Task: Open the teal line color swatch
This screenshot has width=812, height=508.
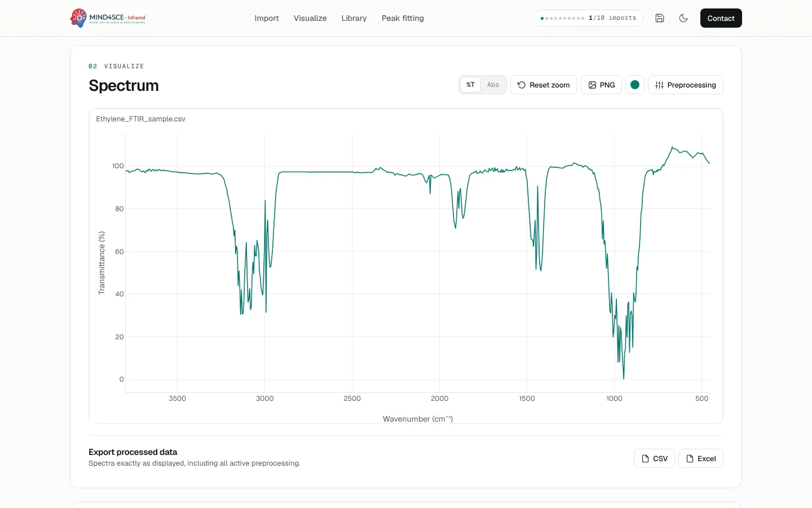Action: pyautogui.click(x=635, y=85)
